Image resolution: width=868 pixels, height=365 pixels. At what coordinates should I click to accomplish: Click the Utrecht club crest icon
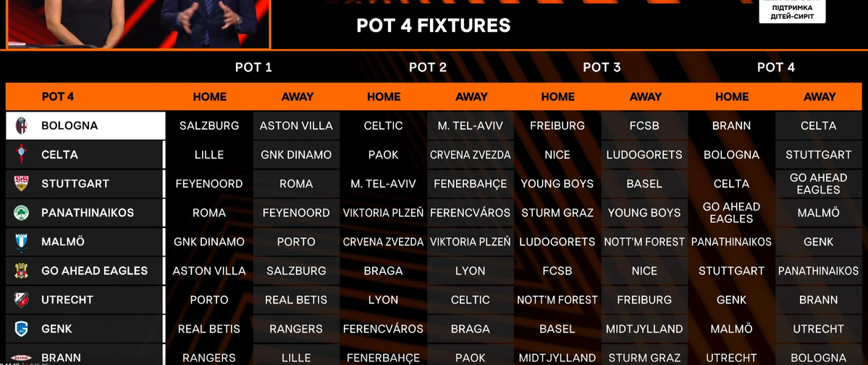[x=21, y=300]
